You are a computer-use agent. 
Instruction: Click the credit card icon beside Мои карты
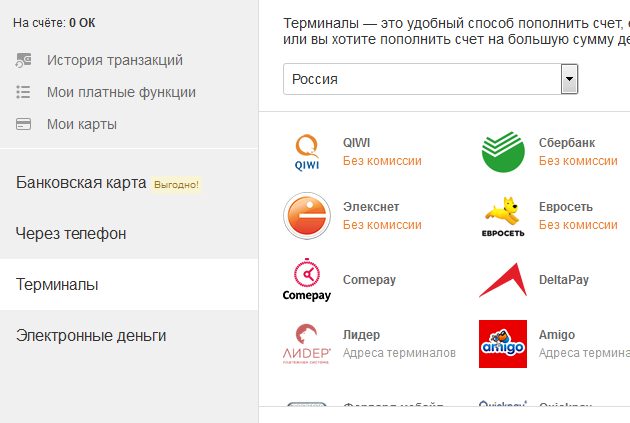[x=23, y=124]
